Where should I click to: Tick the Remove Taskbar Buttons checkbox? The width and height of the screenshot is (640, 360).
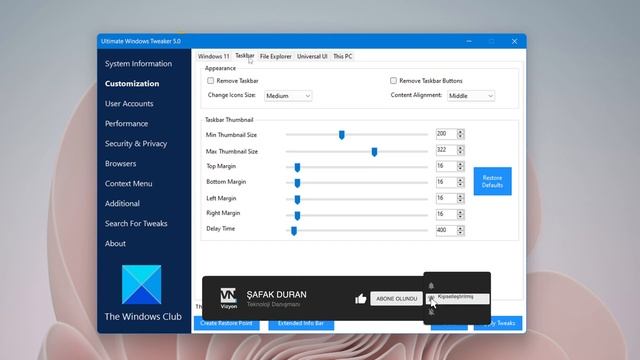point(393,81)
